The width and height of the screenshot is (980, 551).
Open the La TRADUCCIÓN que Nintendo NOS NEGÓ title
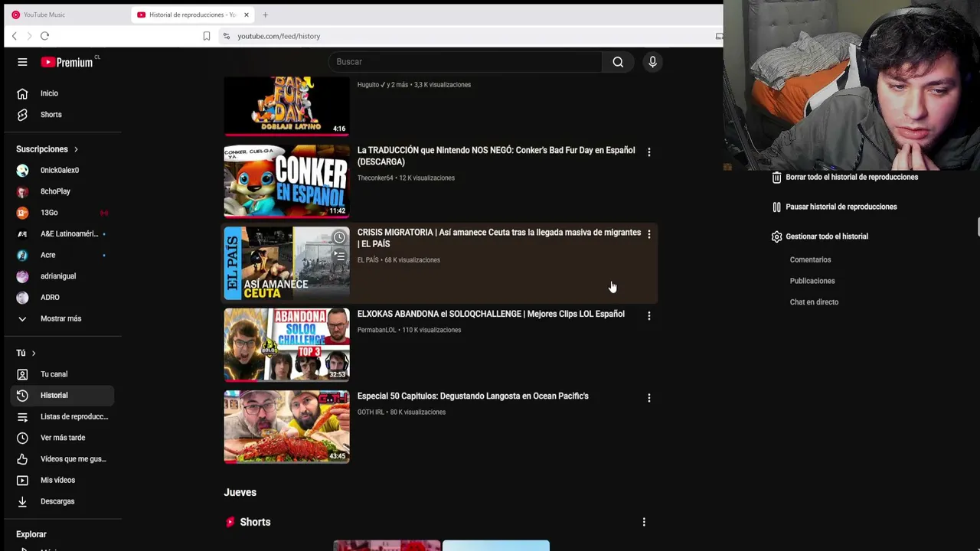click(x=496, y=156)
